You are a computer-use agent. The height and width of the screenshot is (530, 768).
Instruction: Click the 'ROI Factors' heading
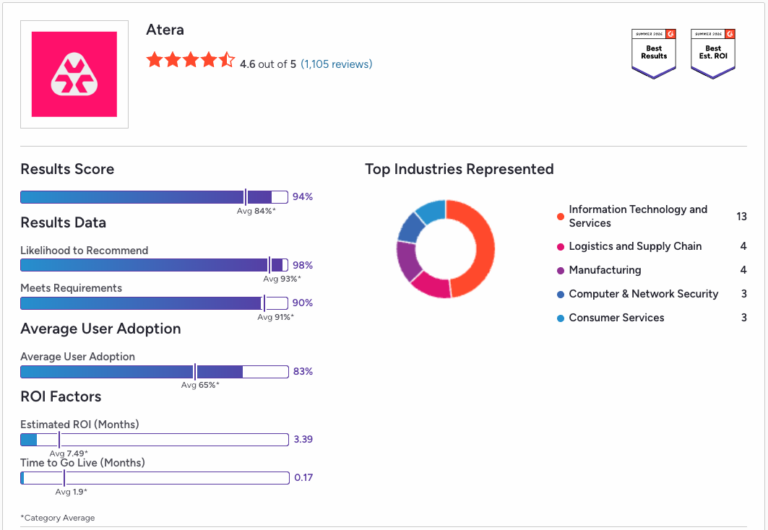pos(61,397)
